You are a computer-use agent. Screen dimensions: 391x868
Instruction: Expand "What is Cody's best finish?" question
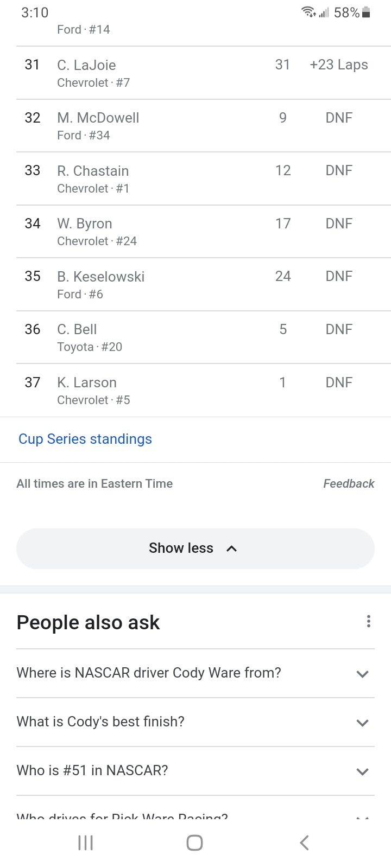point(195,722)
